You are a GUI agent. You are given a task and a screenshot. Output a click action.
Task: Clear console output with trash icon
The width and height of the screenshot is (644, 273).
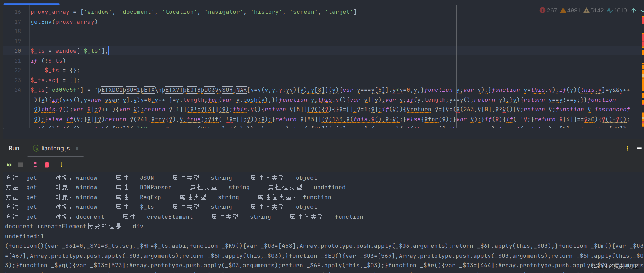coord(47,165)
